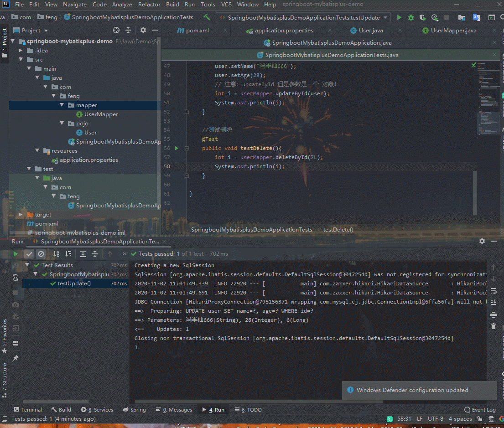The height and width of the screenshot is (428, 504).
Task: Open the Services tool window
Action: point(97,410)
